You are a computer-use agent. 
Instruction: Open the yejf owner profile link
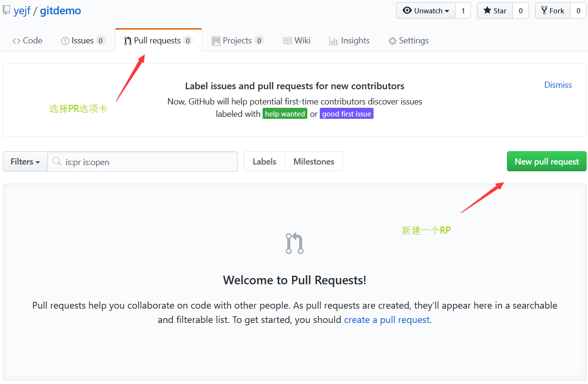click(22, 10)
